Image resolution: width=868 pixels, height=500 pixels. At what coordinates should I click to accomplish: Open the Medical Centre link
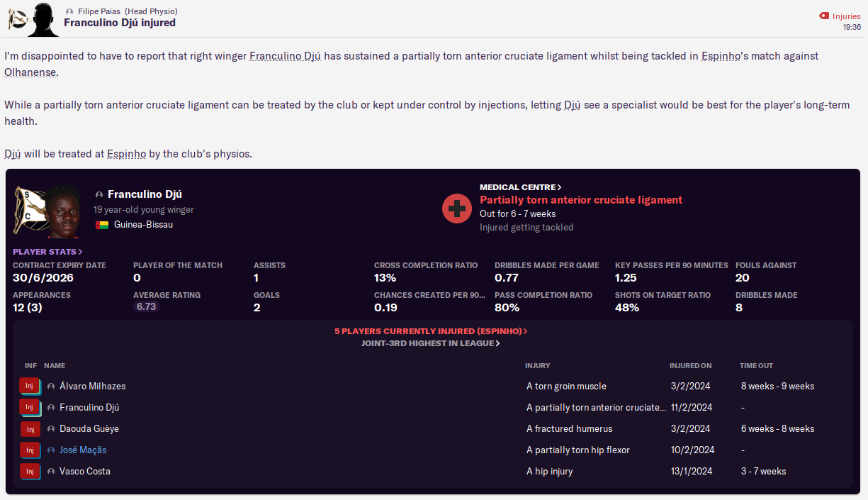point(520,187)
